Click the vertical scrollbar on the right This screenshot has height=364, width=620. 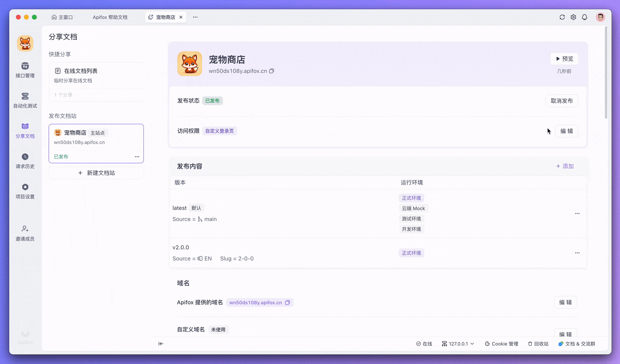(606, 73)
